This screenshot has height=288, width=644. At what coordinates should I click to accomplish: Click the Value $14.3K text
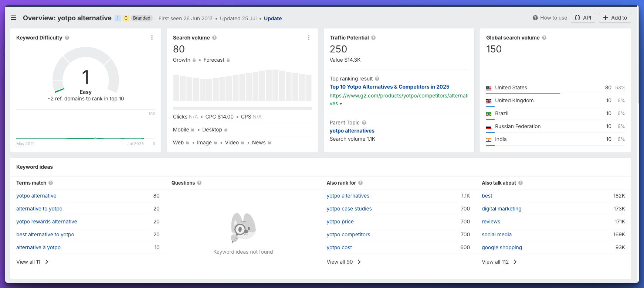pyautogui.click(x=345, y=60)
